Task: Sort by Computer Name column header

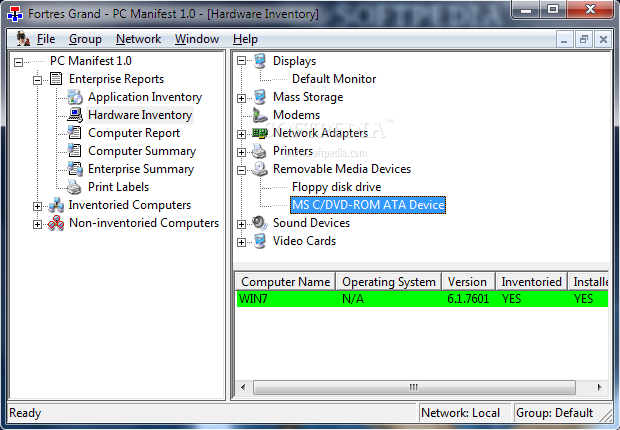Action: 285,282
